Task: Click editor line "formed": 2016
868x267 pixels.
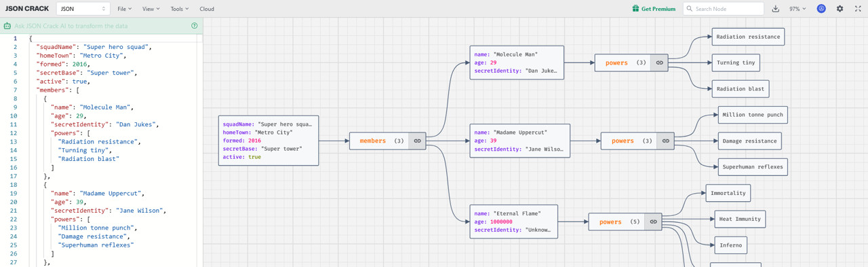Action: pyautogui.click(x=63, y=65)
